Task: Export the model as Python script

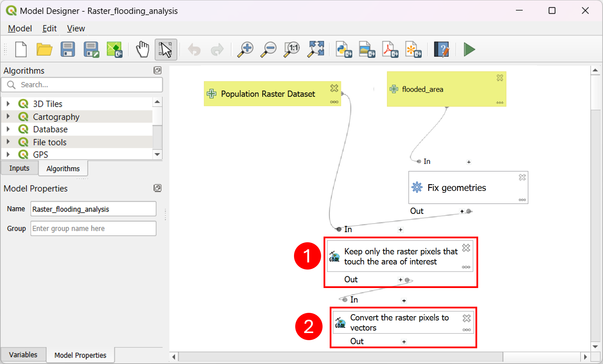Action: 344,49
